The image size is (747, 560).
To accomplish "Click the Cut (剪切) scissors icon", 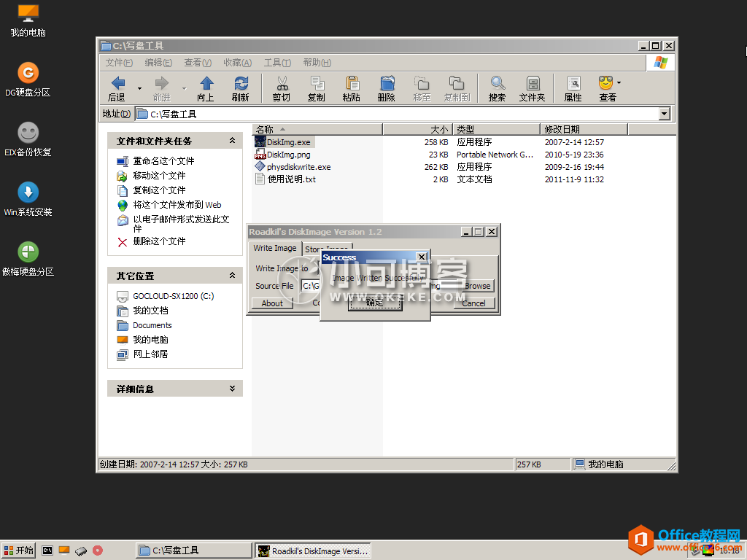I will click(x=282, y=88).
